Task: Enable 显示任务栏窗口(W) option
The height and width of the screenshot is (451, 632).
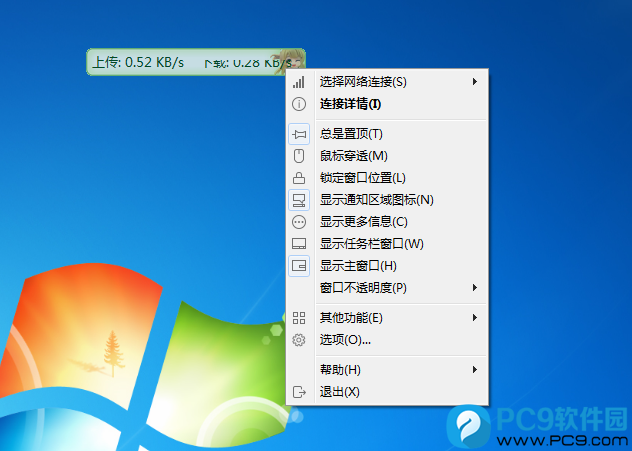Action: [x=387, y=244]
